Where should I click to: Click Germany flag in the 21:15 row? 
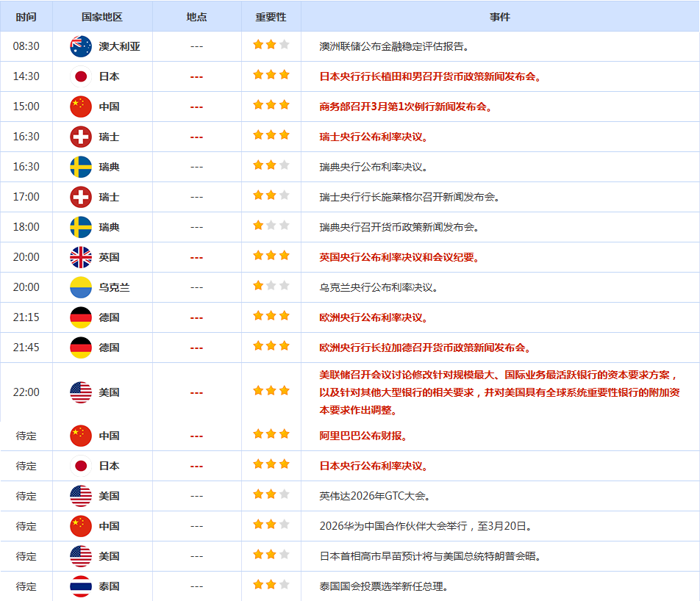click(x=81, y=317)
